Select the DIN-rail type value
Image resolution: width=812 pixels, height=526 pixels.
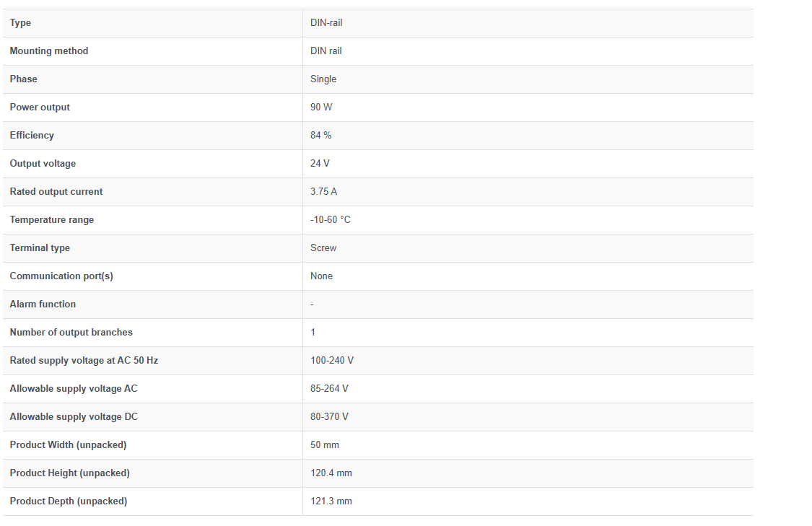click(x=326, y=23)
